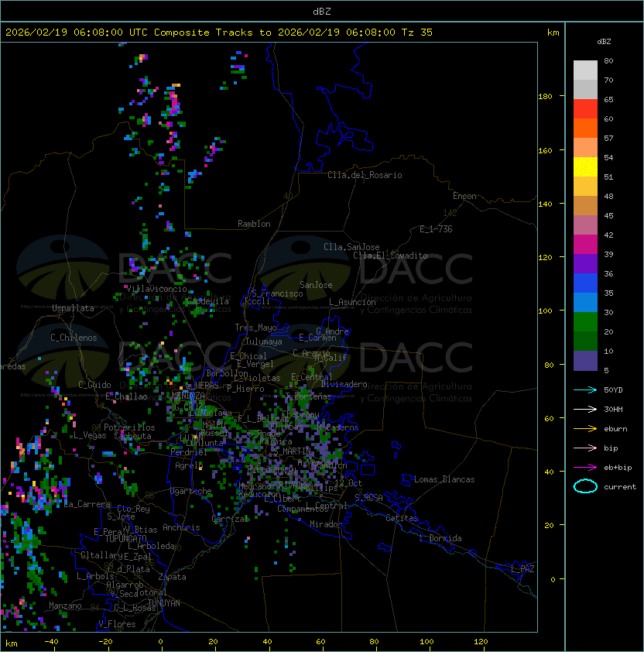Click the dBZ legend heading above color bar
This screenshot has width=644, height=652.
tap(604, 42)
